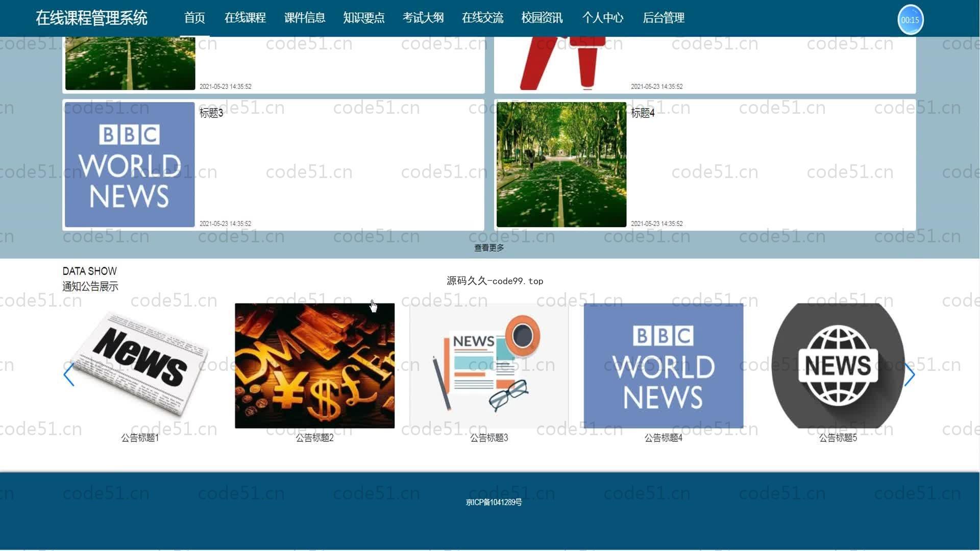The width and height of the screenshot is (980, 551).
Task: Open the globe NEWS icon image for 公告标题5
Action: pos(838,366)
